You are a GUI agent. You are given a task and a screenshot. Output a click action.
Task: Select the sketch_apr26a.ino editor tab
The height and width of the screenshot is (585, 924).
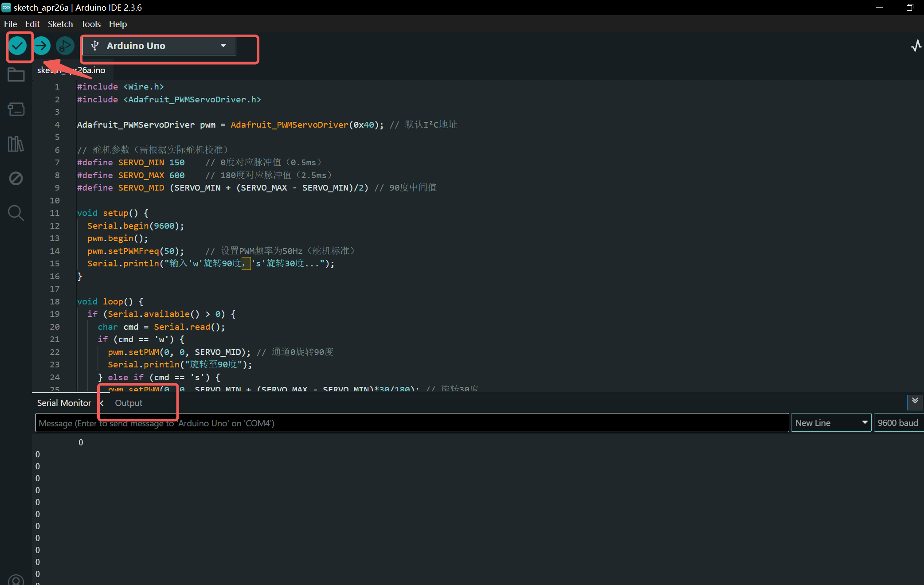pos(71,70)
